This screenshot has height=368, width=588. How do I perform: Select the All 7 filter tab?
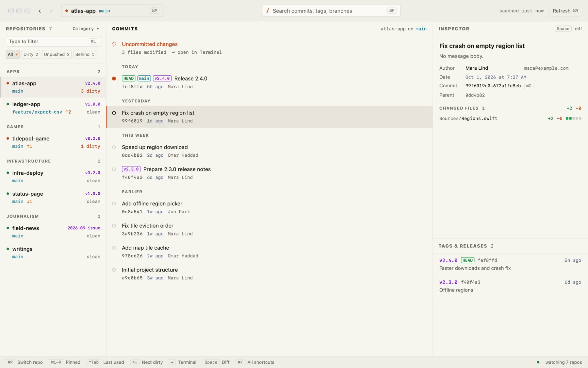13,54
